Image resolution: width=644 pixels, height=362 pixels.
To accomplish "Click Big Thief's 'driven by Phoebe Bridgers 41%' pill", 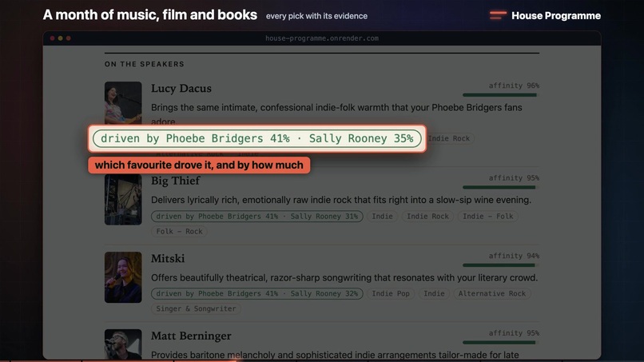I will pos(257,216).
